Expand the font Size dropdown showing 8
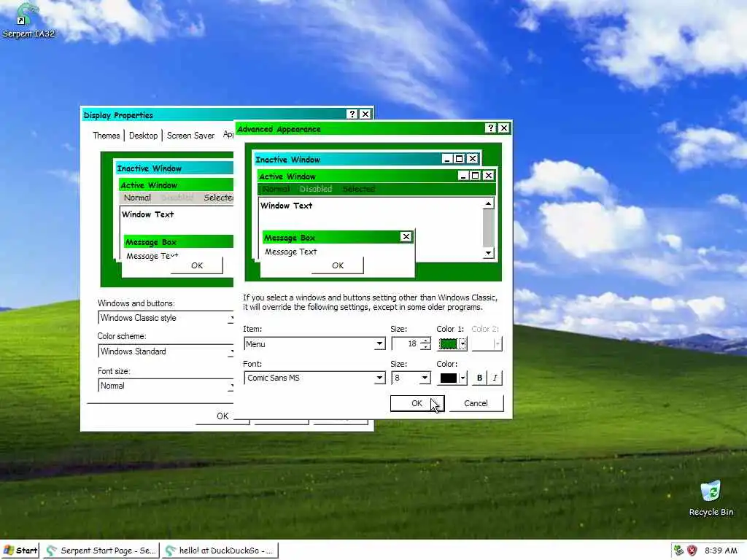 coord(425,378)
